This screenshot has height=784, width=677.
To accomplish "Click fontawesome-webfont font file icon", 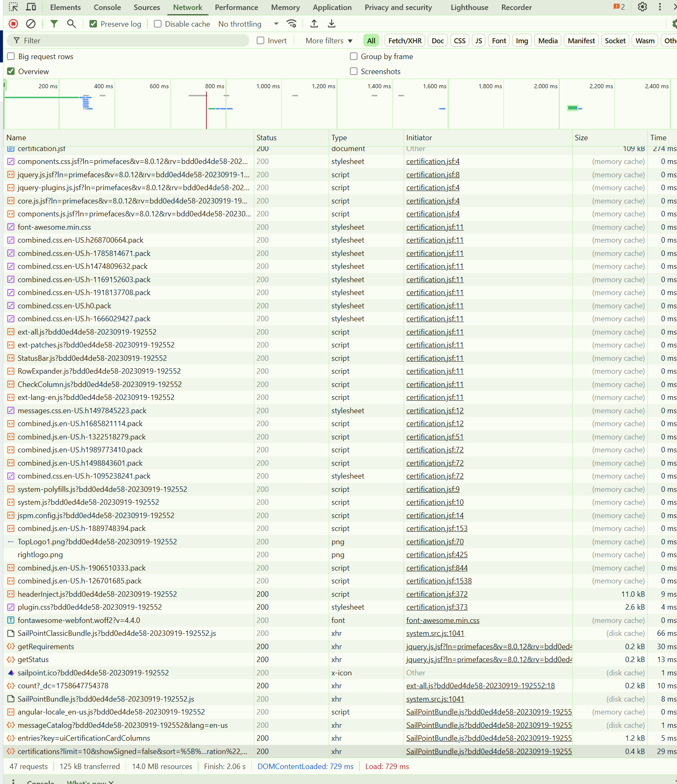I will click(x=11, y=620).
